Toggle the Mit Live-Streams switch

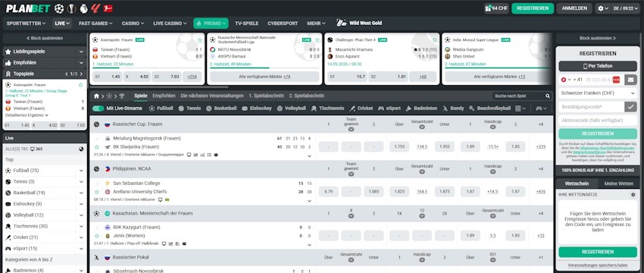(98, 108)
